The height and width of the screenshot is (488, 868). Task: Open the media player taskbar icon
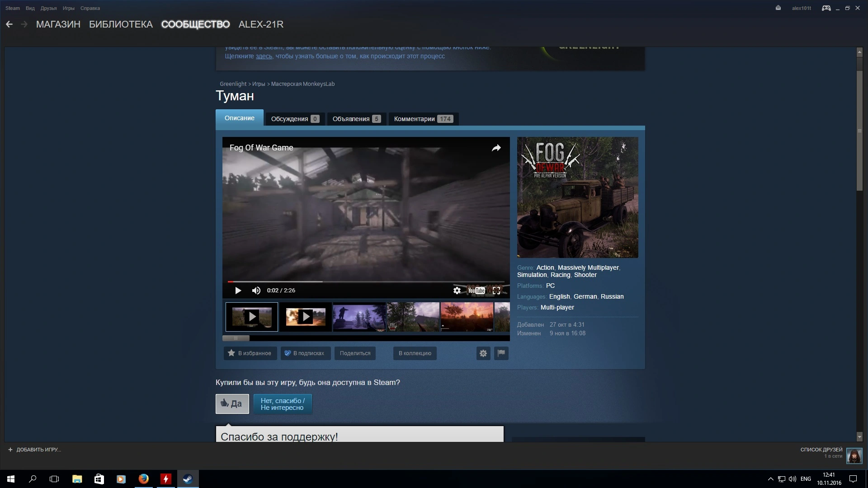tap(121, 479)
